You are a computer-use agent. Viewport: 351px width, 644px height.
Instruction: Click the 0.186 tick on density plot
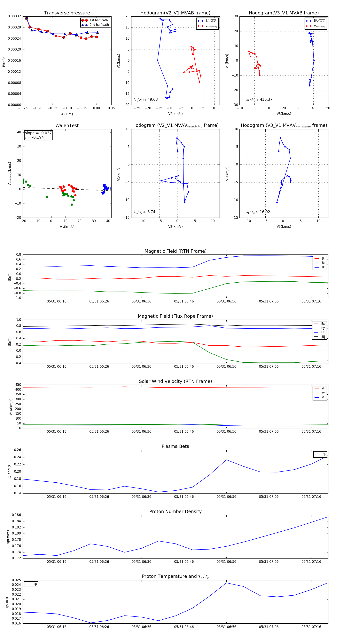tap(17, 515)
